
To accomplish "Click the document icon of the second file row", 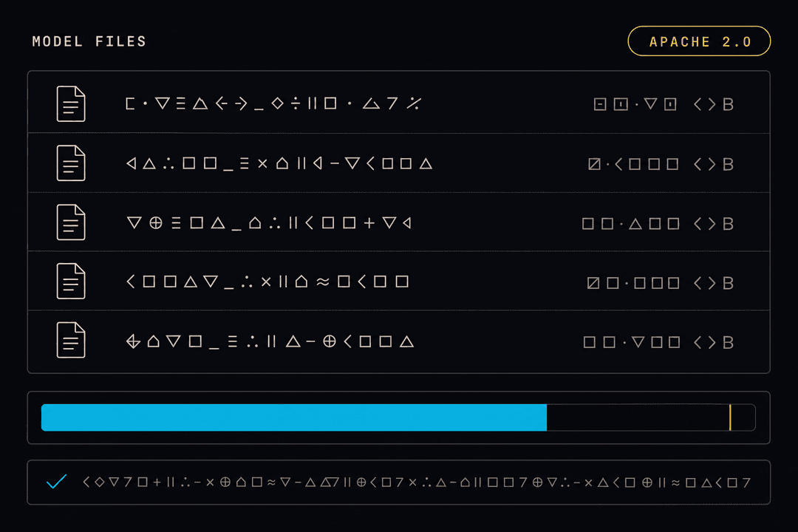I will (71, 163).
